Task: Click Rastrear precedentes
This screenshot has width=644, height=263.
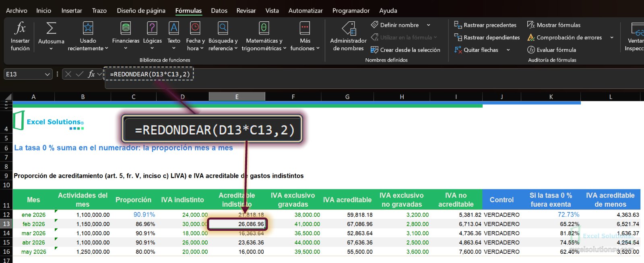Action: (485, 25)
